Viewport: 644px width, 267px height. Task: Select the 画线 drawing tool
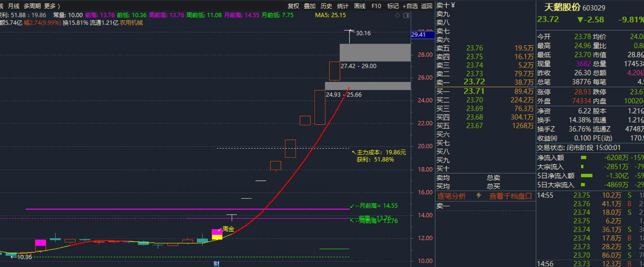tap(359, 6)
